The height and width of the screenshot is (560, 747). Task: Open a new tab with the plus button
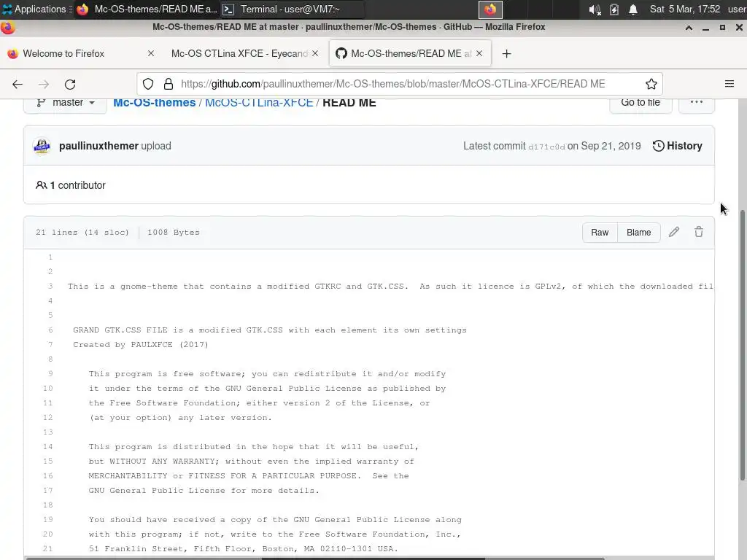coord(506,54)
